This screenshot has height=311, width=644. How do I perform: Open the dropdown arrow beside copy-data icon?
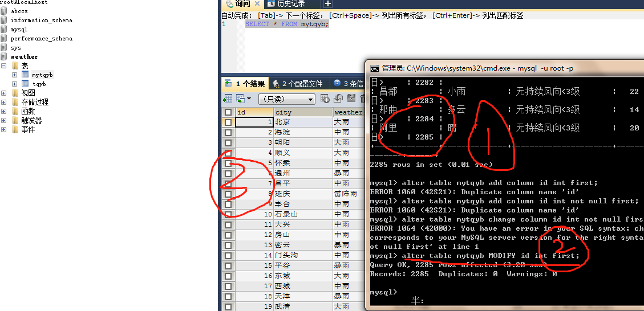pos(249,99)
